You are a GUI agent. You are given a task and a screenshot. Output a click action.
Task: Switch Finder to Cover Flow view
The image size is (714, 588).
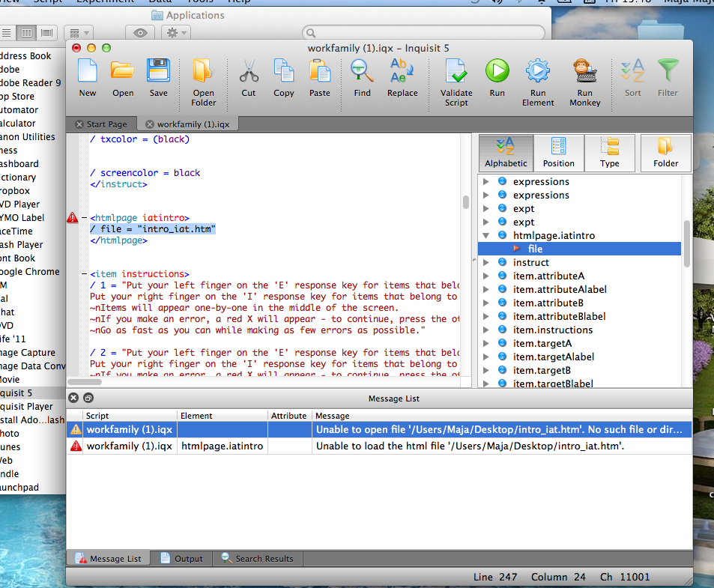46,33
